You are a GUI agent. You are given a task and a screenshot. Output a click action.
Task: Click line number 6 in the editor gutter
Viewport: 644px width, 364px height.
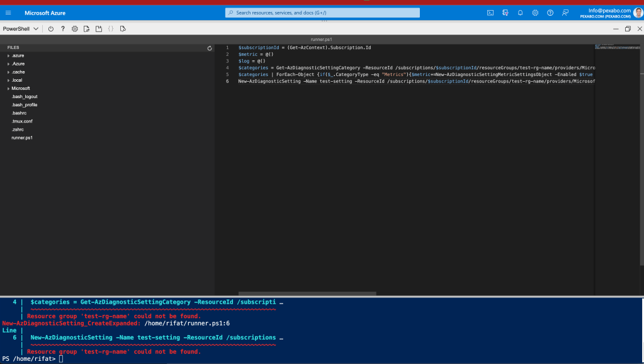(227, 81)
